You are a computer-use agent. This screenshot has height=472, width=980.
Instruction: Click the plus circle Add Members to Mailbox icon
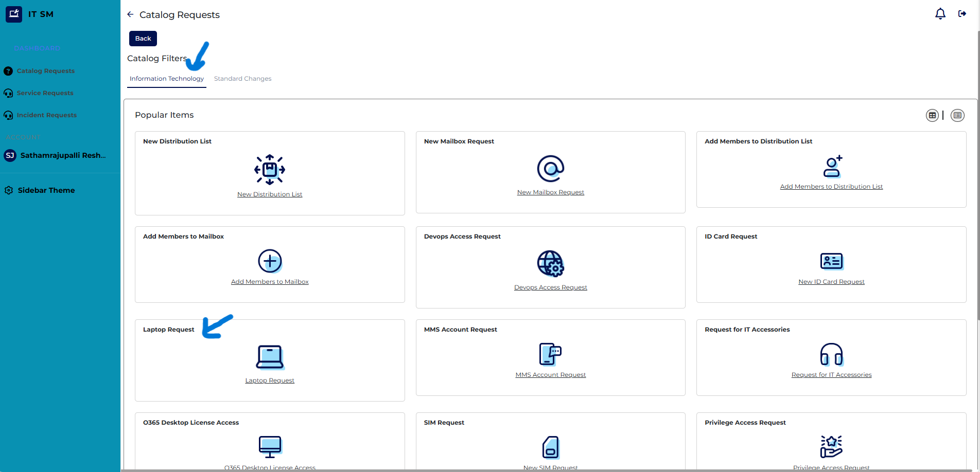click(270, 261)
